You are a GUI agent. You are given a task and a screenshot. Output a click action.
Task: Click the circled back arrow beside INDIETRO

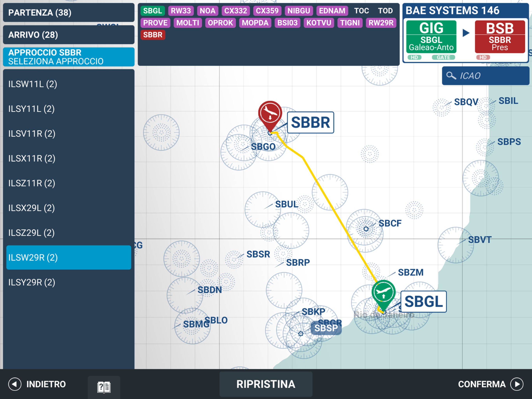[15, 384]
